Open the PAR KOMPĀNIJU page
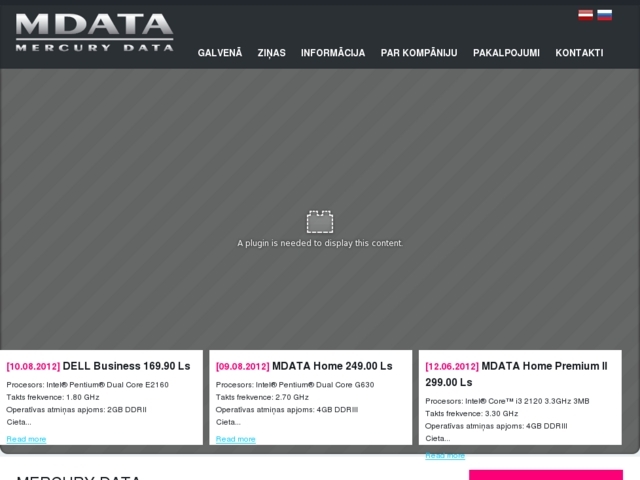The width and height of the screenshot is (640, 480). click(x=419, y=53)
